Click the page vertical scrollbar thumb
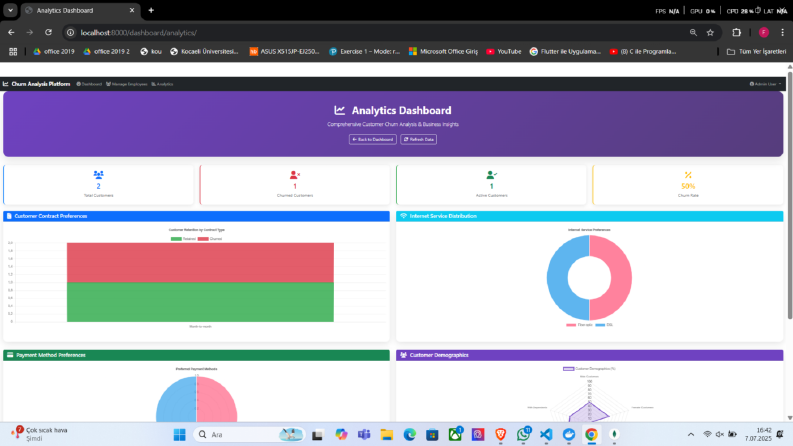The image size is (793, 446). 789,195
